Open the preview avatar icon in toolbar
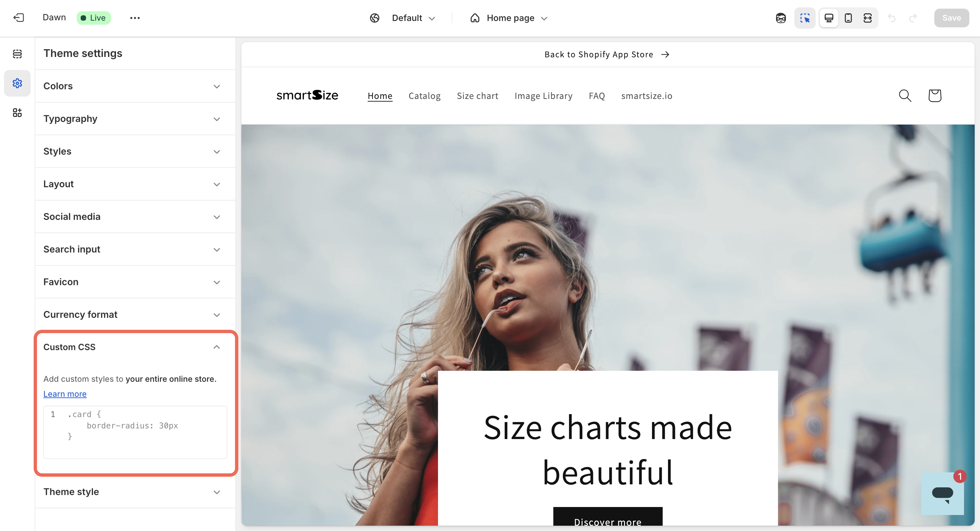 click(x=781, y=18)
